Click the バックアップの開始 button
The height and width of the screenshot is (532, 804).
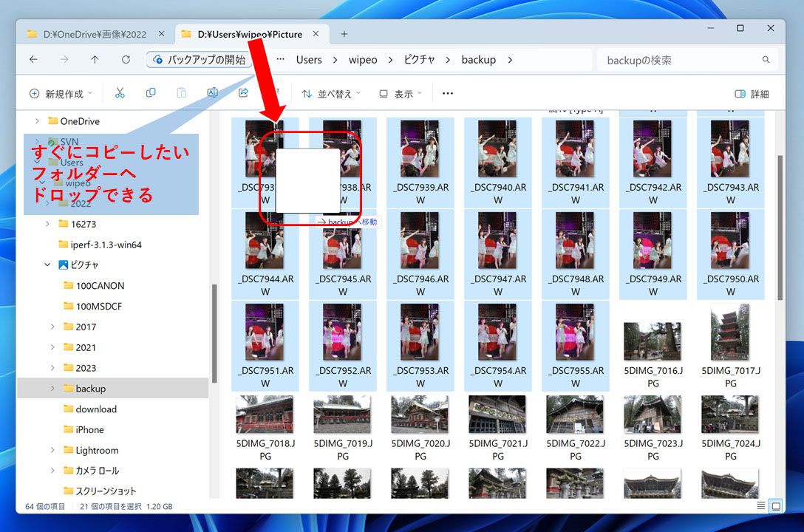click(200, 59)
